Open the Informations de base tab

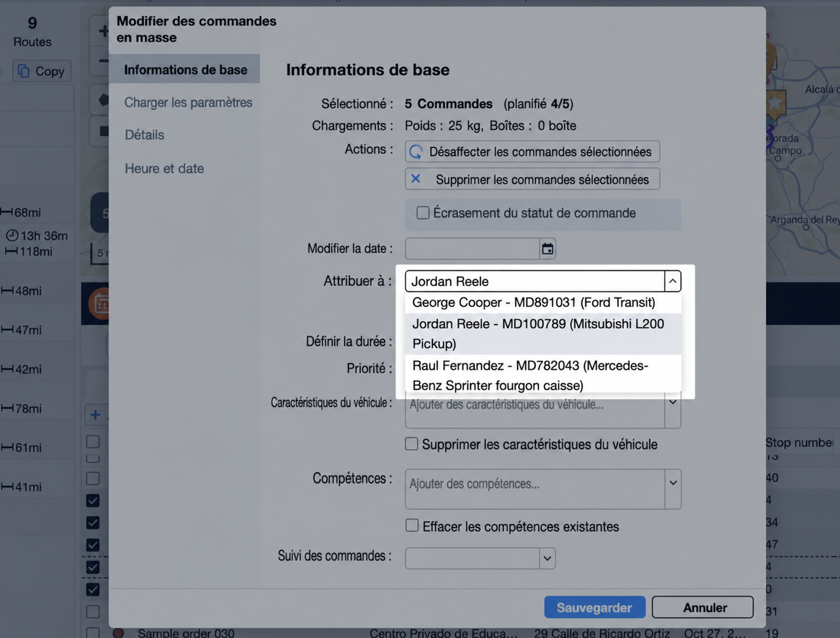(185, 69)
